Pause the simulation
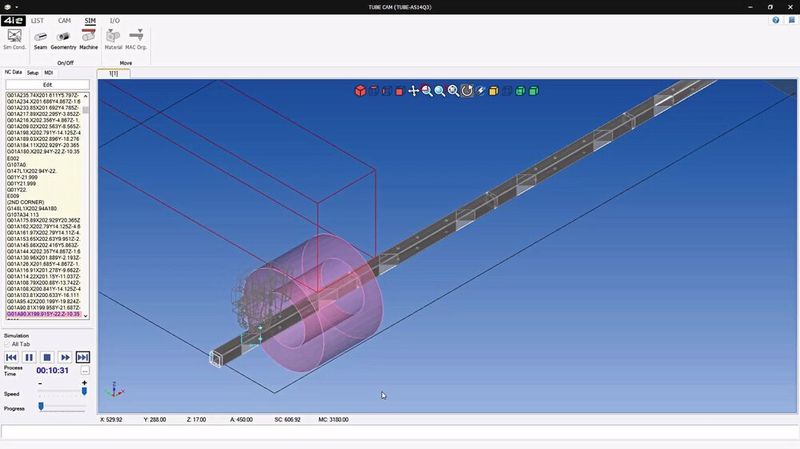 29,357
